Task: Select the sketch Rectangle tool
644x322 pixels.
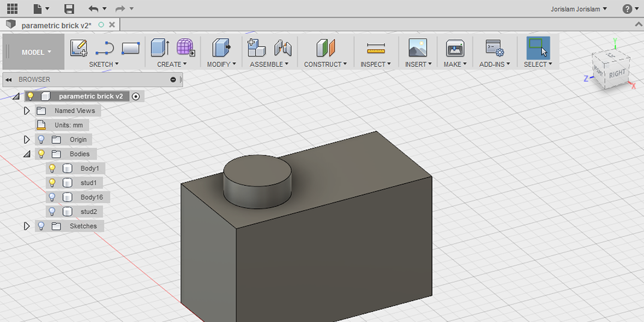Action: tap(131, 48)
